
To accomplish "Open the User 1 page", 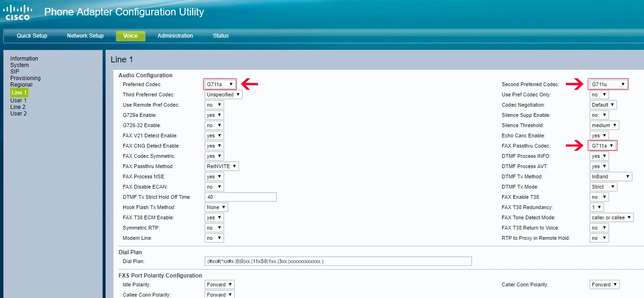I will pos(18,101).
